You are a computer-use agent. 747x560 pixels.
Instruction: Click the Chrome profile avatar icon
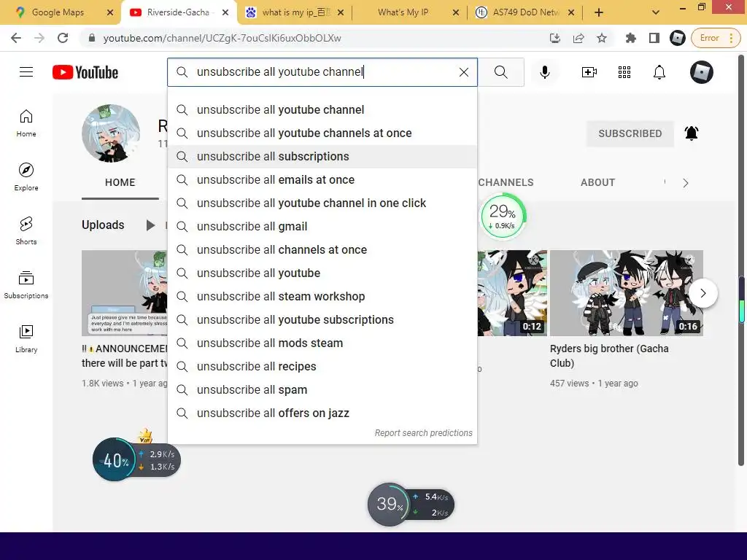(x=677, y=38)
